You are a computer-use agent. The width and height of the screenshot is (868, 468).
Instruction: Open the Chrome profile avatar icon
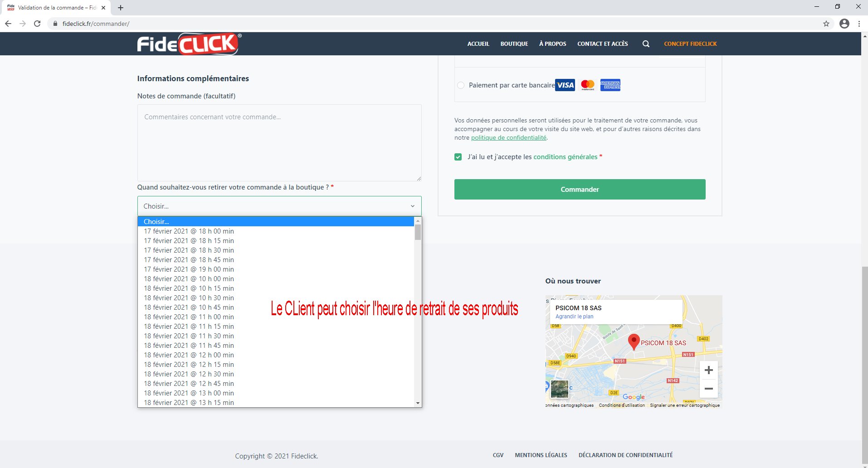click(x=844, y=24)
